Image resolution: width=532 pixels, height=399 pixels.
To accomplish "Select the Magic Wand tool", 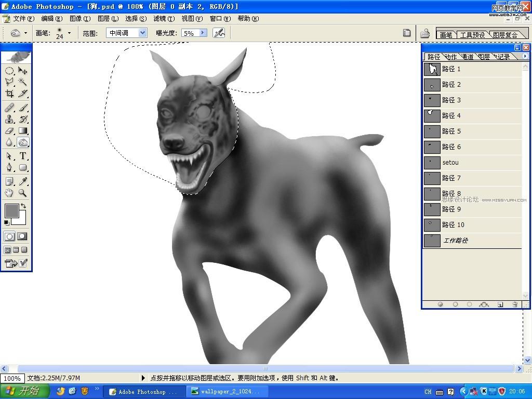I will [x=23, y=82].
